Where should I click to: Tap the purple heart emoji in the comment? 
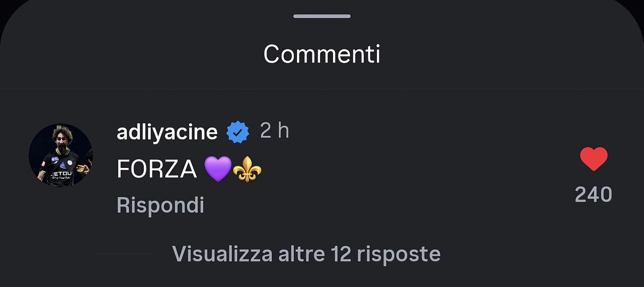click(218, 169)
